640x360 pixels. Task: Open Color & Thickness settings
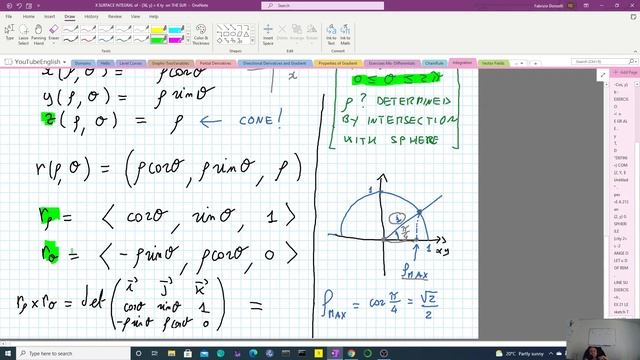(201, 34)
